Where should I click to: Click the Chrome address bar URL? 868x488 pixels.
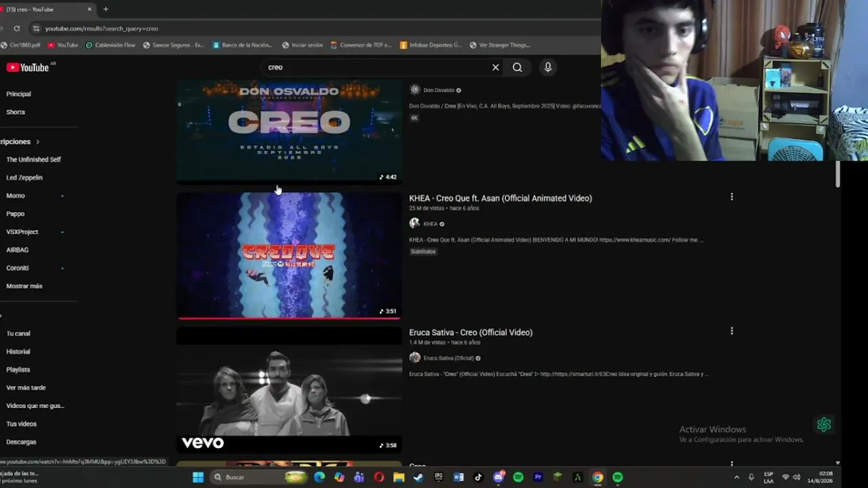(102, 28)
